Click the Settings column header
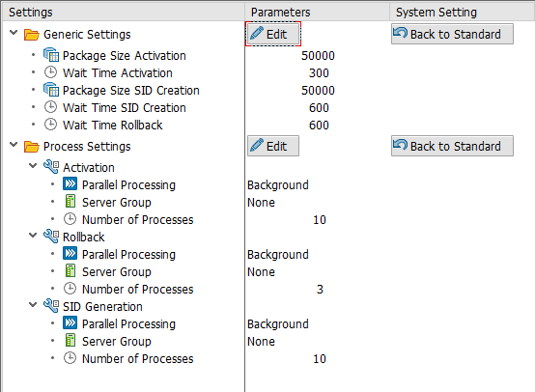Image resolution: width=535 pixels, height=392 pixels. [x=124, y=13]
